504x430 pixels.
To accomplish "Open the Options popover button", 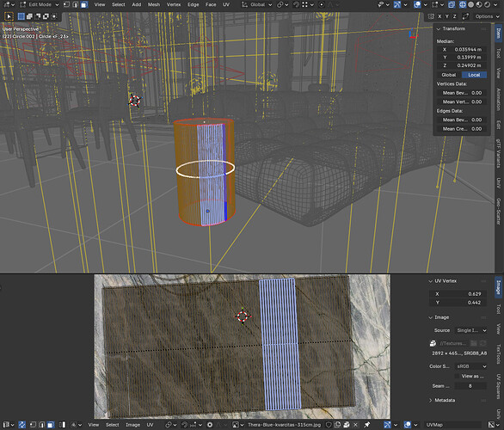I will click(x=488, y=16).
